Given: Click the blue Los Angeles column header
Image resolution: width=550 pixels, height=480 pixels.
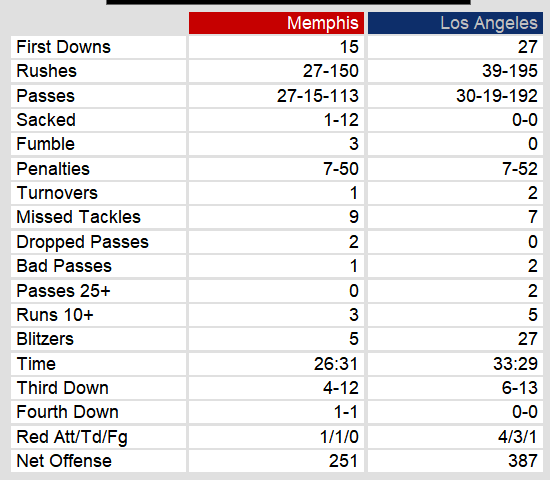Looking at the screenshot, I should pos(455,23).
